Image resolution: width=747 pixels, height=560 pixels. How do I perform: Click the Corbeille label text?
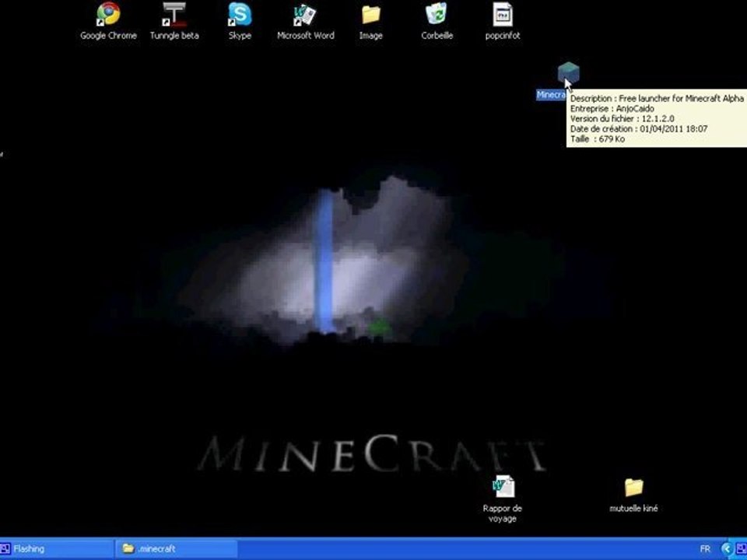[437, 35]
